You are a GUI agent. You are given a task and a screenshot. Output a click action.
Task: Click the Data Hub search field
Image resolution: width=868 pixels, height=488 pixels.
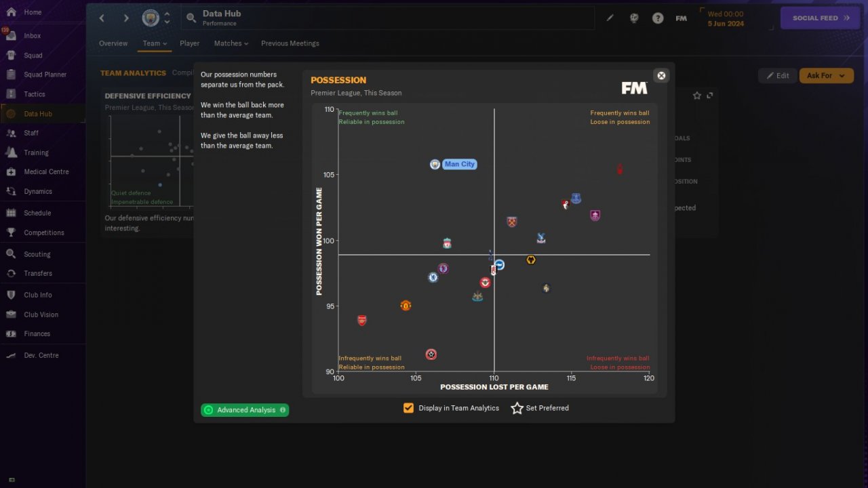388,18
